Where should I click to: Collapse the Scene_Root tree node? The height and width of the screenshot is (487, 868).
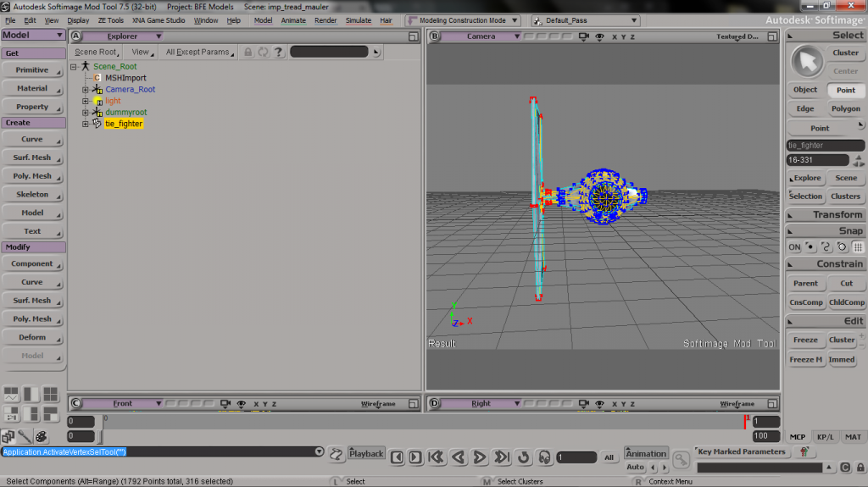pyautogui.click(x=73, y=67)
